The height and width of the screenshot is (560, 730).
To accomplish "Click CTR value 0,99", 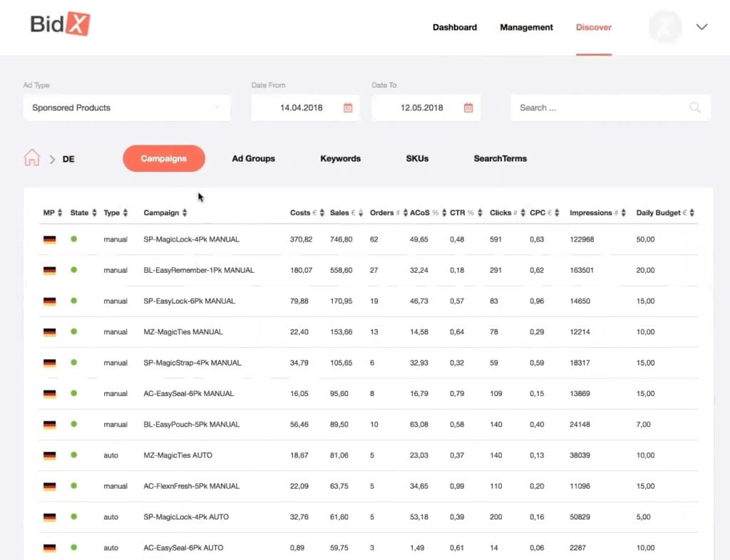I will (457, 486).
